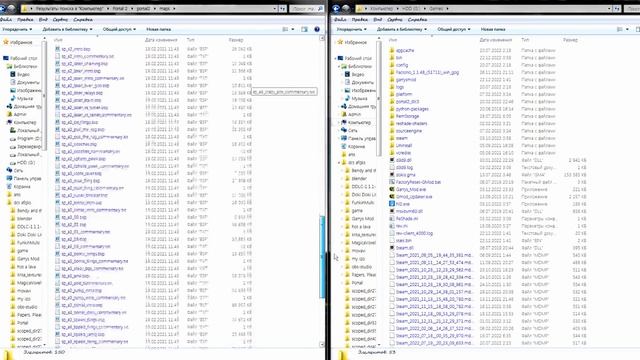This screenshot has height=360, width=640.
Task: Refresh the right window address bar
Action: point(617,8)
